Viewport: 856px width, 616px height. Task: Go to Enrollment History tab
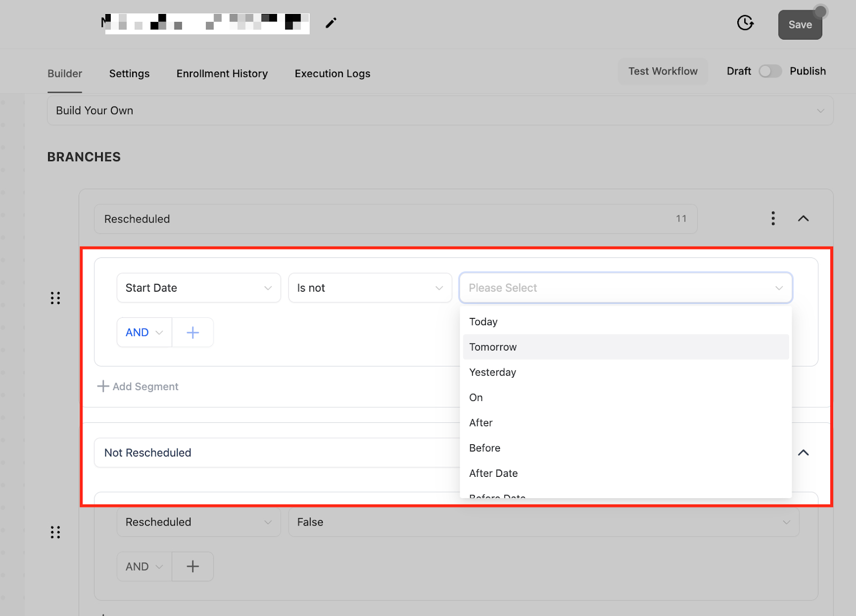click(x=222, y=73)
